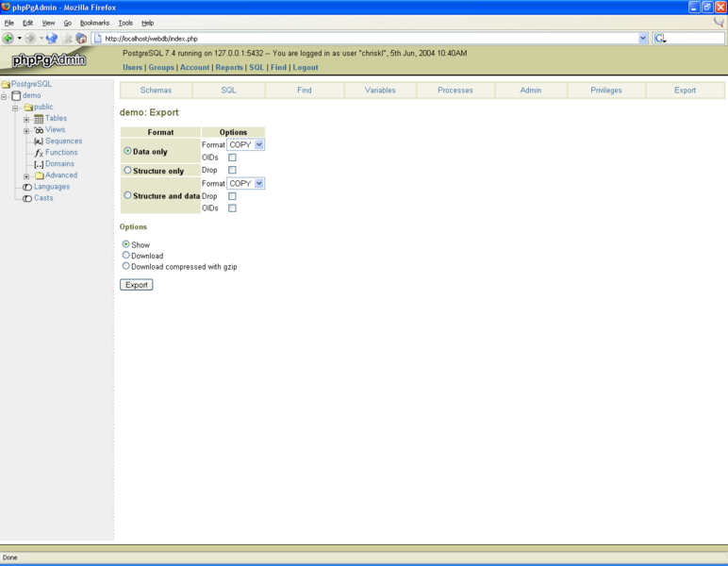Open the Data only Format dropdown
728x566 pixels.
pos(246,145)
